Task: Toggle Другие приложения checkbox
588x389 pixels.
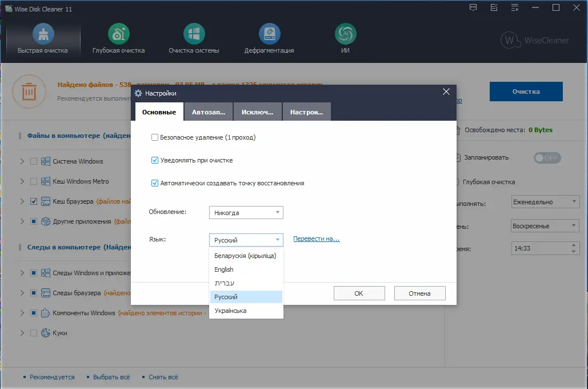Action: pyautogui.click(x=34, y=221)
